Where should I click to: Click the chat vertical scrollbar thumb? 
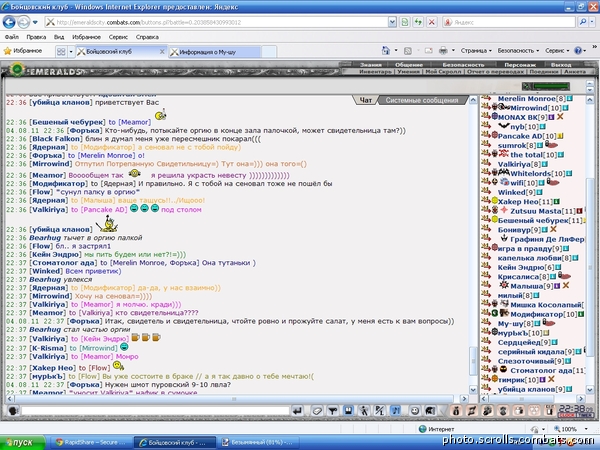(x=473, y=360)
